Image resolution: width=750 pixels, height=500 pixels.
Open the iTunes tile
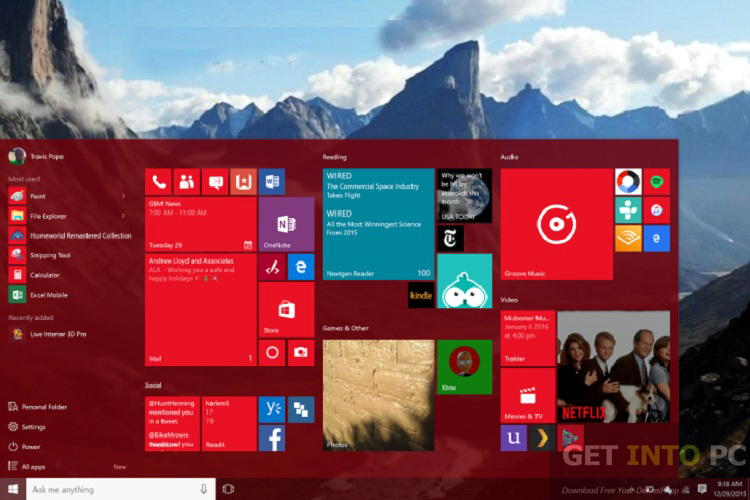pyautogui.click(x=656, y=210)
